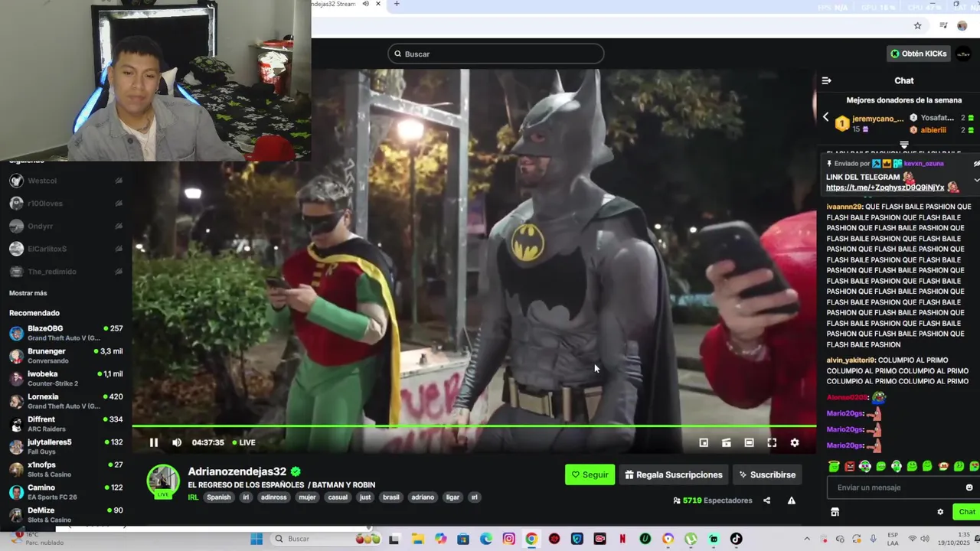Click Regala Suscripciones button
The height and width of the screenshot is (551, 980).
point(674,474)
